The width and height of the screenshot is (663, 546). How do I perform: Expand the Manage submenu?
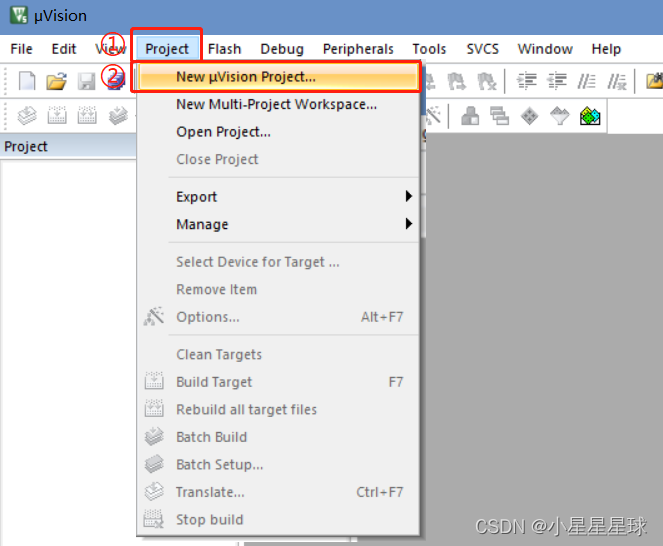(x=278, y=224)
